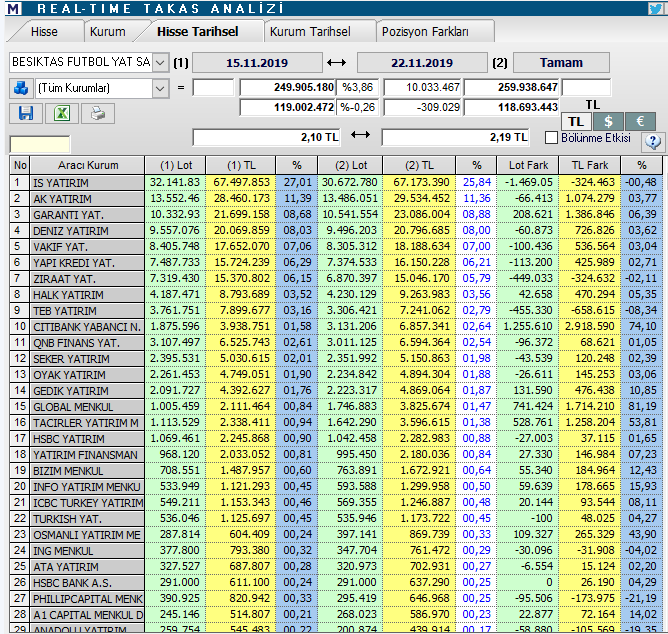Enable the Bölünme Etkisi checkbox

coord(551,138)
